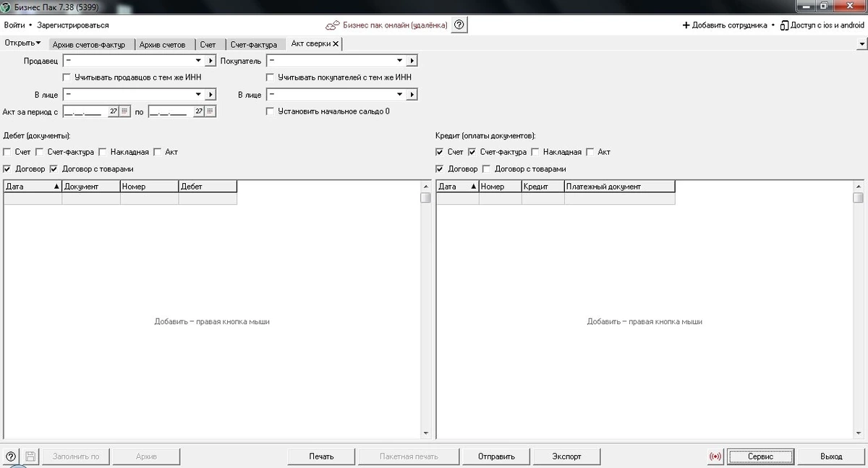Close the Акт сверки tab
The image size is (868, 468).
[x=336, y=43]
